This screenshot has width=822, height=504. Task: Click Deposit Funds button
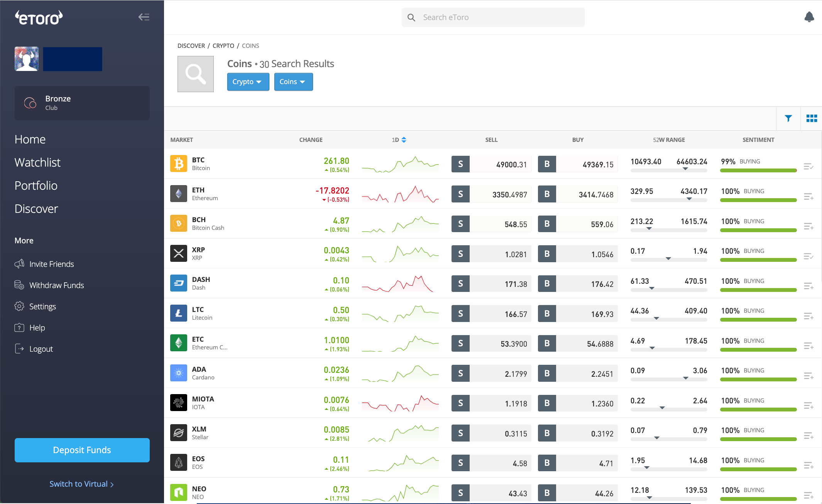click(x=82, y=450)
